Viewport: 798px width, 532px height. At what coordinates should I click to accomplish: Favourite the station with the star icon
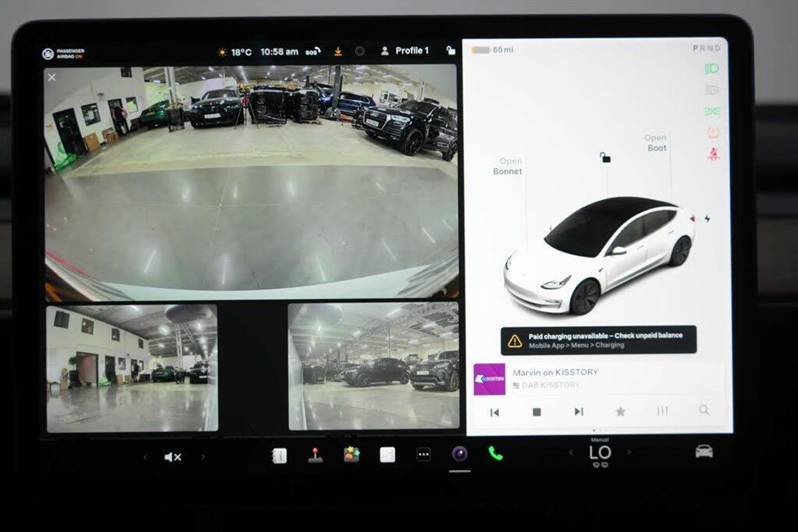(x=621, y=411)
